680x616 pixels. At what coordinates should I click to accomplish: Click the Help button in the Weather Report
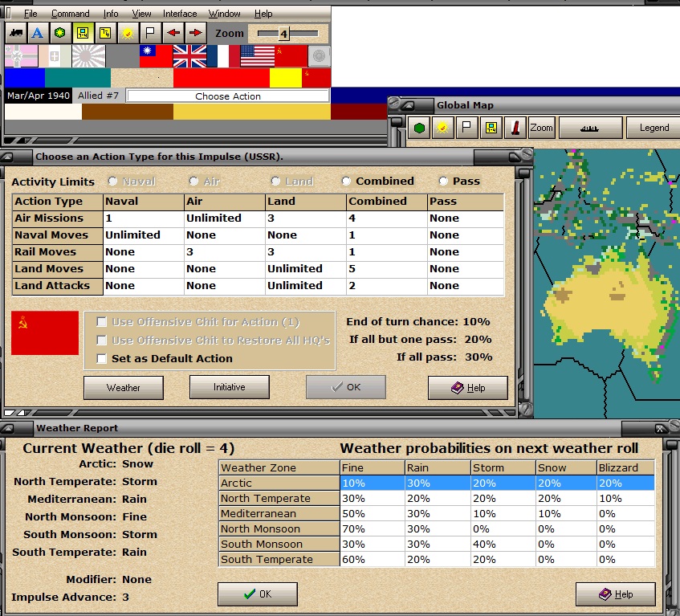[616, 594]
